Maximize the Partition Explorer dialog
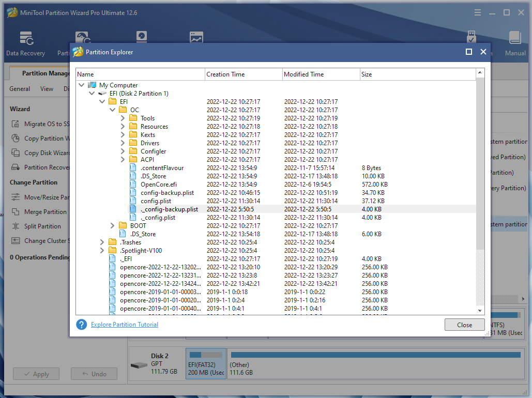The image size is (532, 398). (x=469, y=52)
